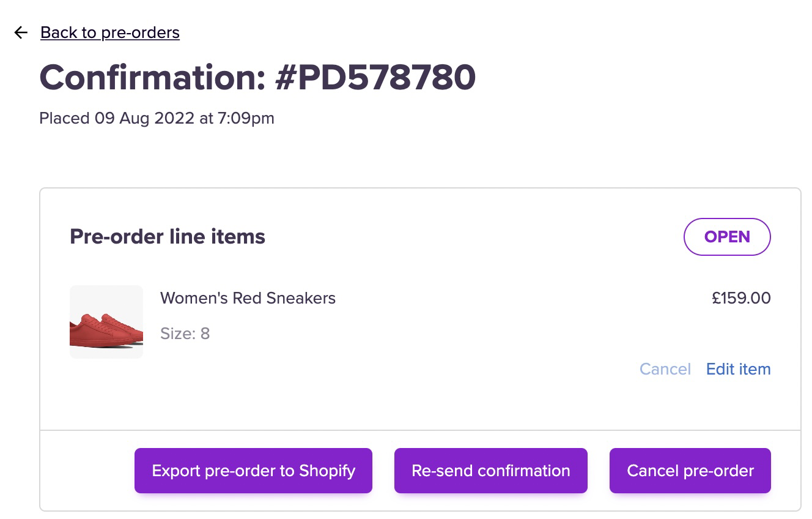Viewport: 812px width, 519px height.
Task: Click the divider line above action buttons
Action: [420, 430]
